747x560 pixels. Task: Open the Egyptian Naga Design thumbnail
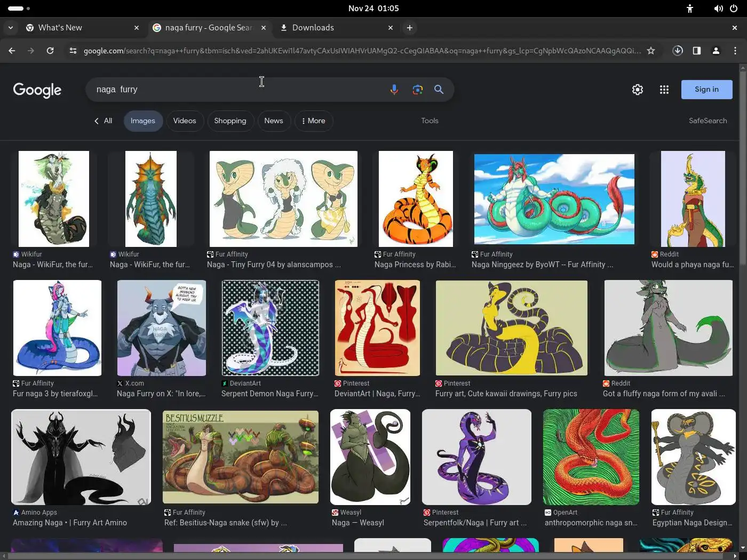point(694,457)
